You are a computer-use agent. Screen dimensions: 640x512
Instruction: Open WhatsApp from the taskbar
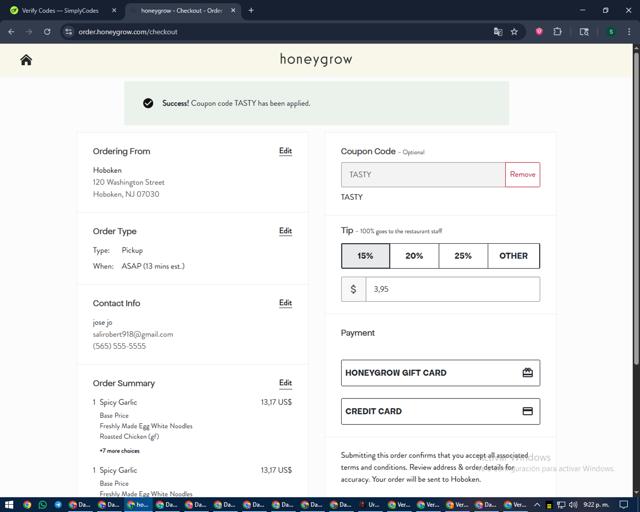(42, 505)
